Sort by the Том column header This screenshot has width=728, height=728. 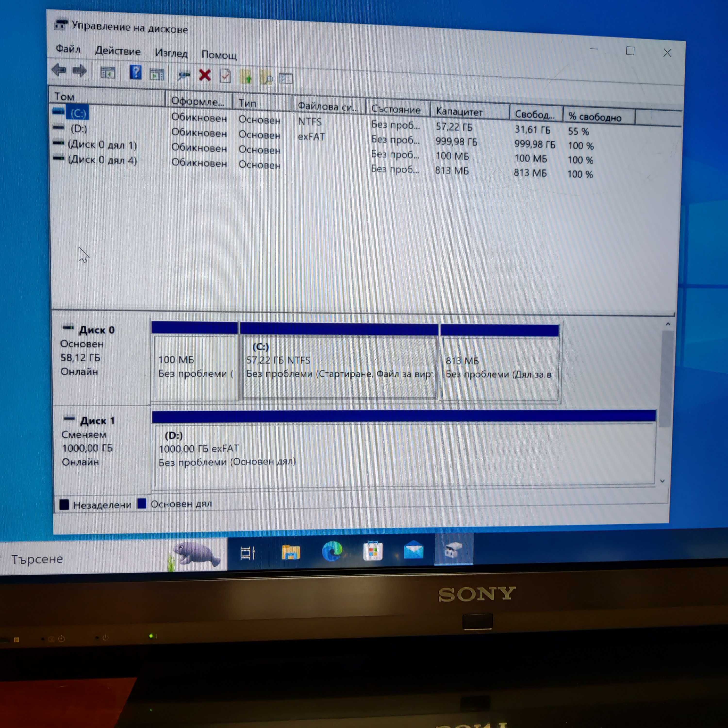tap(107, 97)
